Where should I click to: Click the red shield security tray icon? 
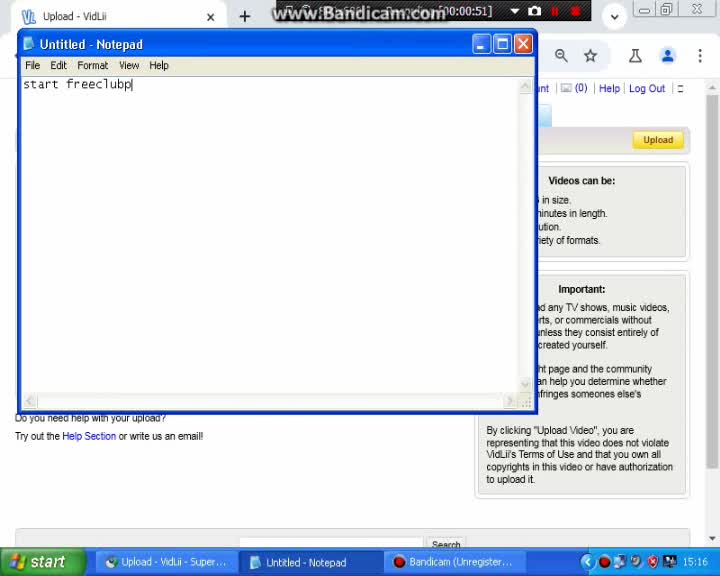pyautogui.click(x=653, y=562)
